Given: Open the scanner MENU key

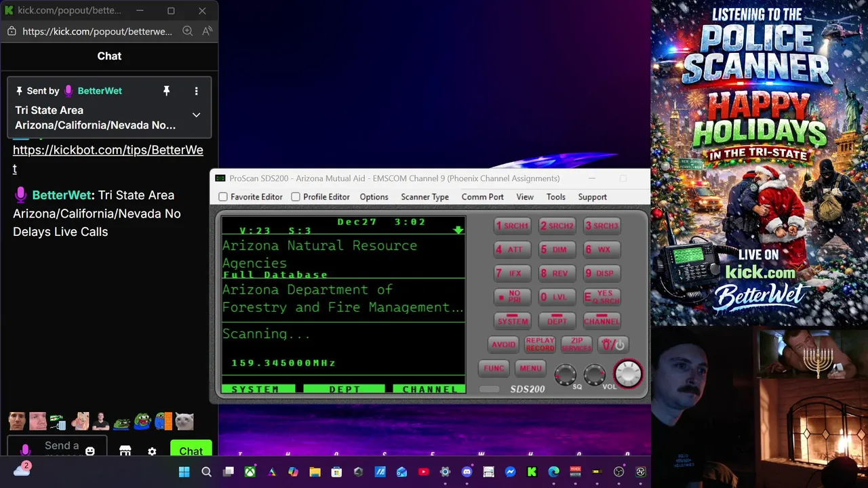Looking at the screenshot, I should pyautogui.click(x=530, y=368).
